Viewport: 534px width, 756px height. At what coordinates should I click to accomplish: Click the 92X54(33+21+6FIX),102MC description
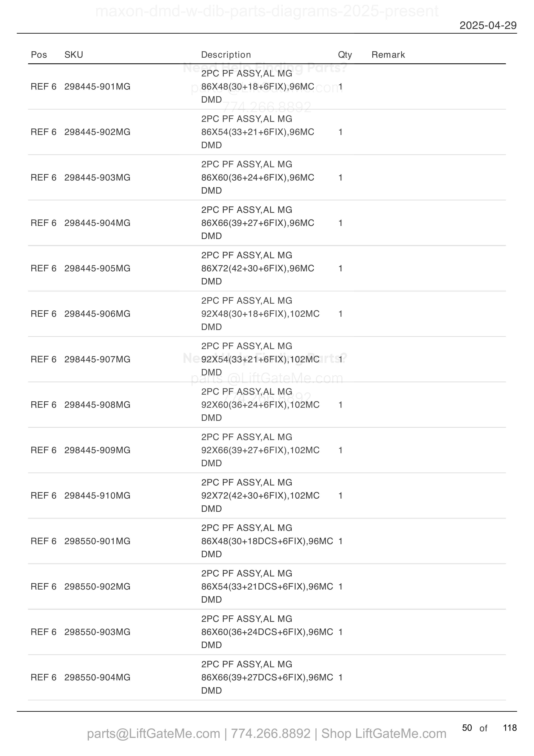260,359
